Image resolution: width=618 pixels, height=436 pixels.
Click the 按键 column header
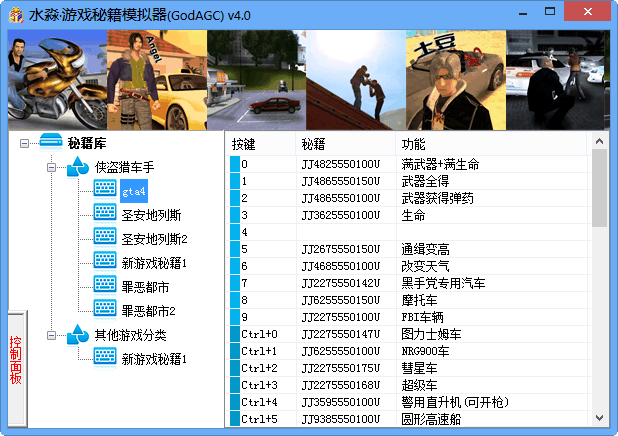coord(260,144)
